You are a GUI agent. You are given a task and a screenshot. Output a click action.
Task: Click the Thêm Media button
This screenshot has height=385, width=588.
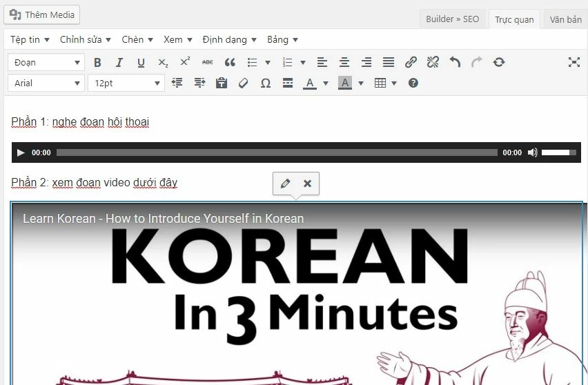[42, 14]
